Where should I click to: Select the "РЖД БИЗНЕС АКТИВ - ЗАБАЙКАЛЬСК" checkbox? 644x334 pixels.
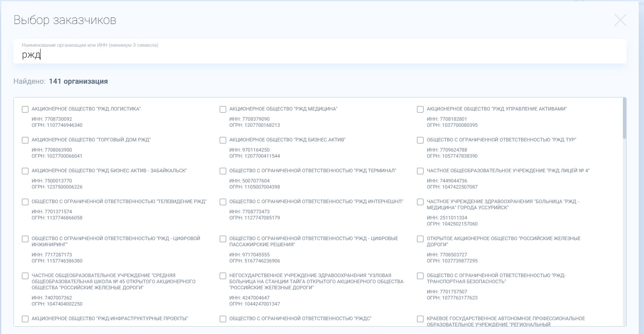[x=25, y=171]
